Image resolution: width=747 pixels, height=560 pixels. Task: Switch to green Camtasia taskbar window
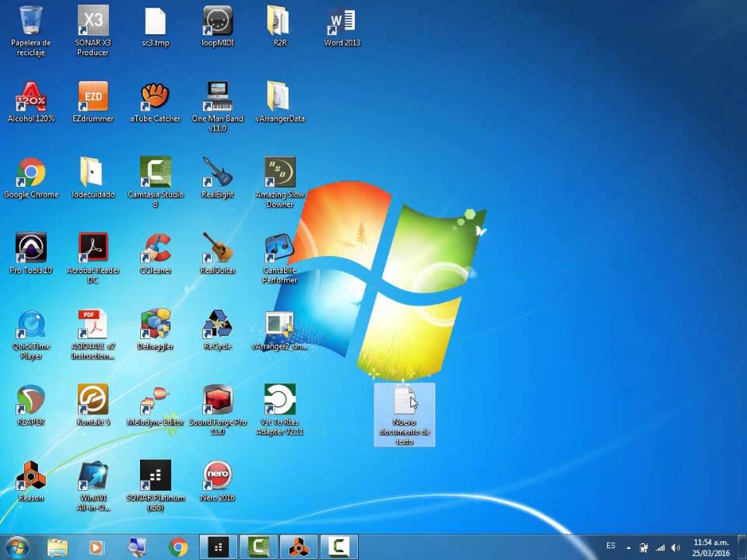point(258,547)
